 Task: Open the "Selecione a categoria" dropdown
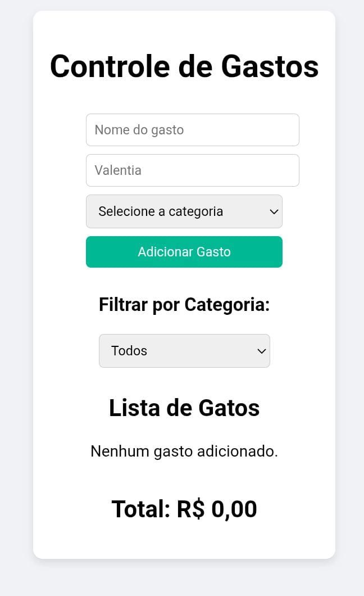point(184,211)
